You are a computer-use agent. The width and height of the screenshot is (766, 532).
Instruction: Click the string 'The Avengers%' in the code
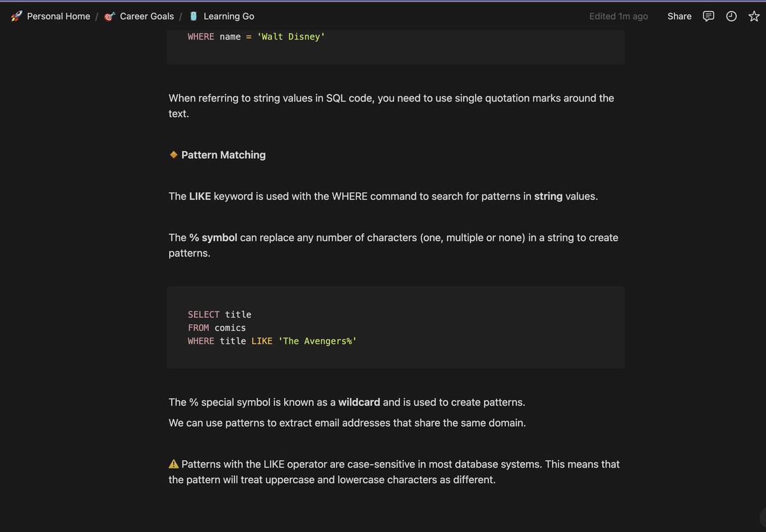[x=317, y=341]
